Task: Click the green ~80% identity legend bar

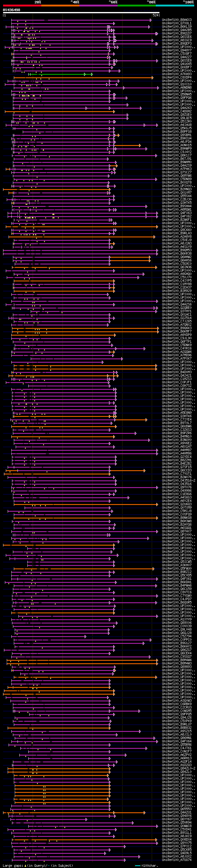Action: pyautogui.click(x=137, y=6)
